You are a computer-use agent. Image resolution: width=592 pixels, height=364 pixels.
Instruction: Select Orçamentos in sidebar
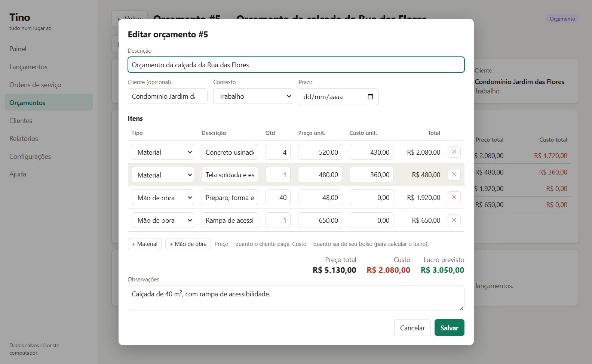click(49, 102)
